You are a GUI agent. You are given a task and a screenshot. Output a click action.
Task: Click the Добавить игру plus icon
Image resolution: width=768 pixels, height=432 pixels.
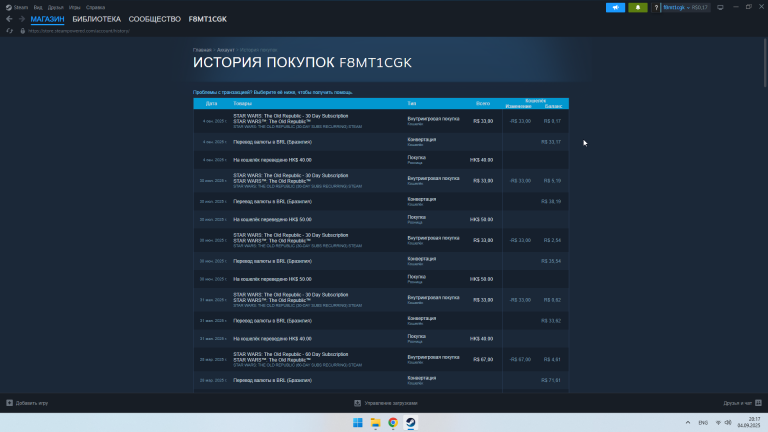tap(9, 403)
